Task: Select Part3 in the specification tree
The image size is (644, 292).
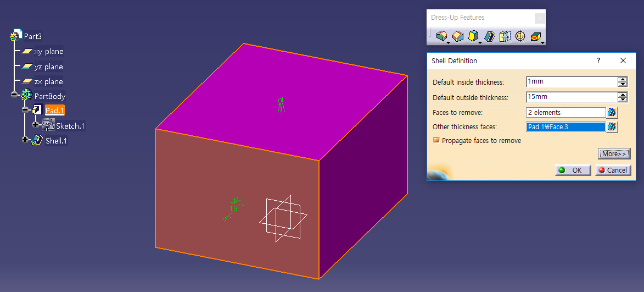Action: 33,36
